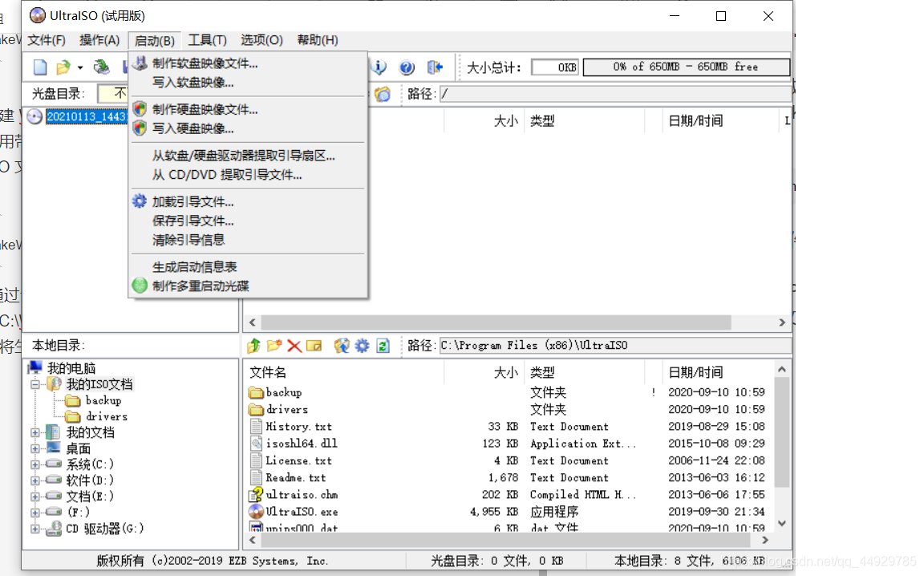Viewport: 924px width, 576px height.
Task: Click the 0% of 650MB capacity bar
Action: pos(687,67)
